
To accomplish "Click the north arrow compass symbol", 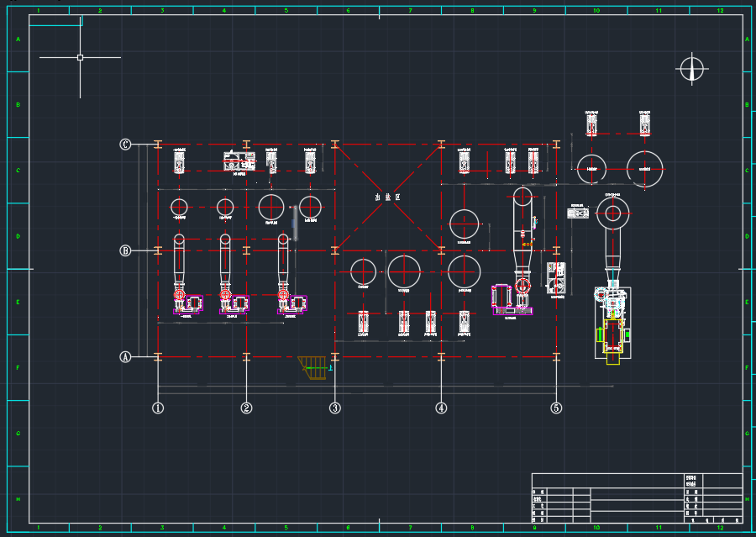I will (x=691, y=69).
